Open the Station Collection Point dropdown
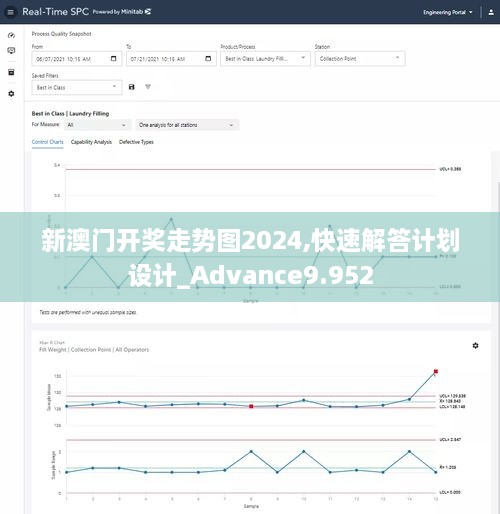 tap(360, 59)
